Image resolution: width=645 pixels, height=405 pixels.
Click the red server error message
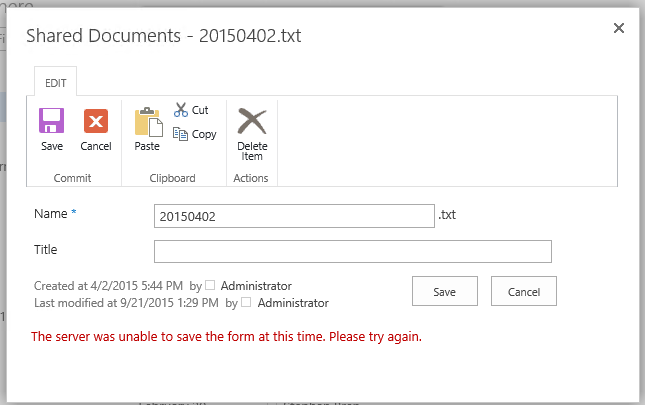226,337
